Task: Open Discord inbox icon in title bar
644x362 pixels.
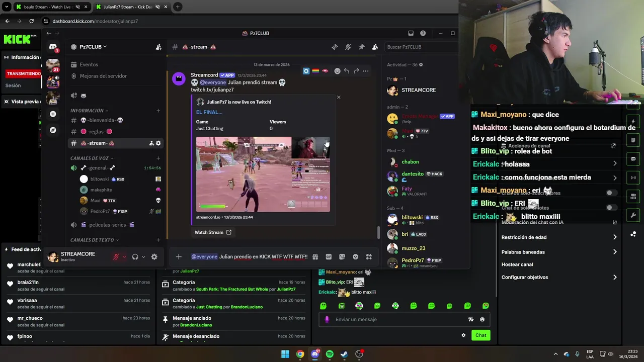Action: (x=411, y=33)
